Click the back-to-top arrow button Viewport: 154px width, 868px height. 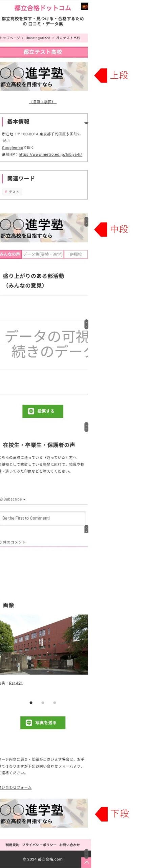[x=86, y=862]
